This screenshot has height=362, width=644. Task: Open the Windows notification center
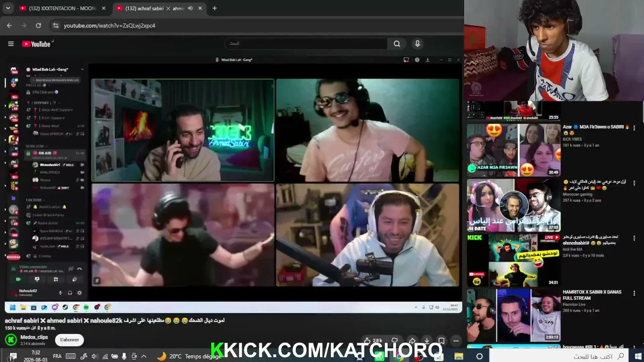click(x=13, y=356)
